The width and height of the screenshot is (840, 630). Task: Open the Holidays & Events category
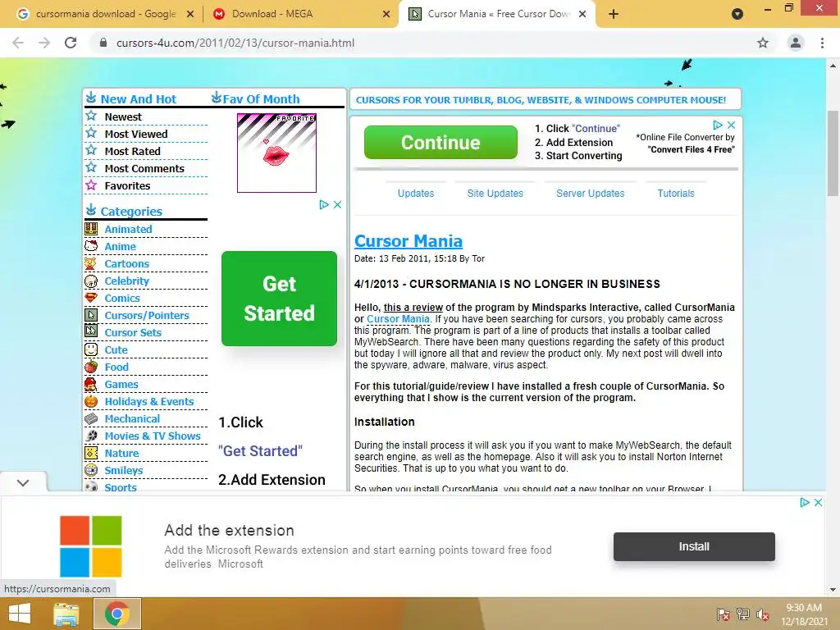[149, 401]
